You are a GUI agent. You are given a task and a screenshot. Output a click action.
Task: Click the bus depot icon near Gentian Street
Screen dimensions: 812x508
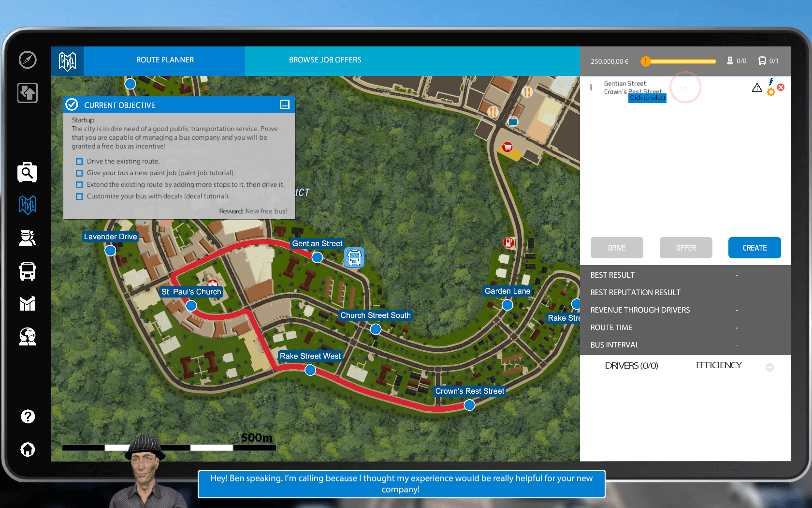[354, 257]
